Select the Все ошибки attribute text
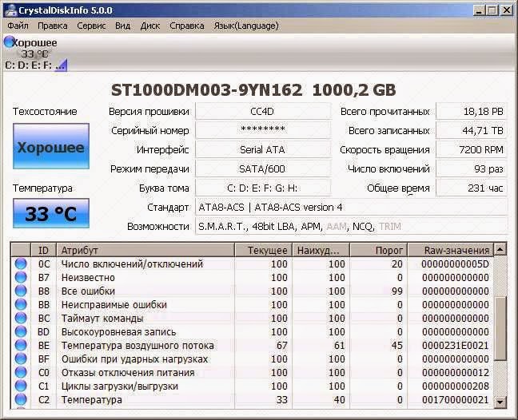 (88, 291)
